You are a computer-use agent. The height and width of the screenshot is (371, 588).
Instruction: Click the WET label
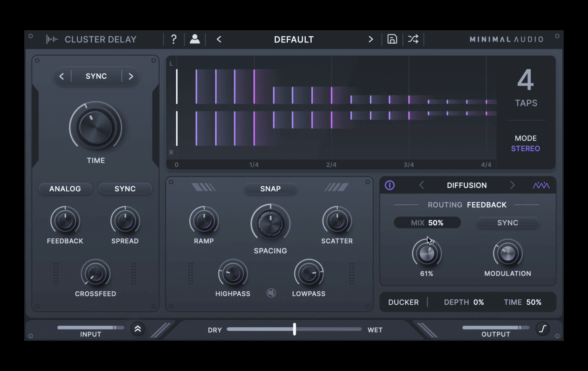coord(375,330)
